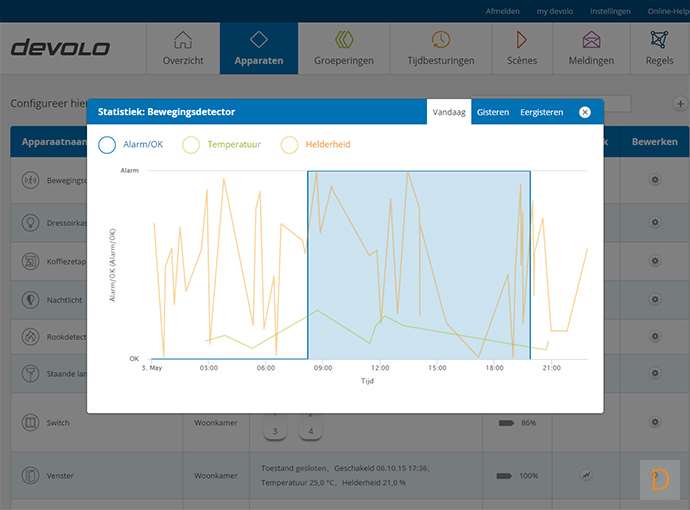Show Vandaag statistics
Image resolution: width=690 pixels, height=510 pixels.
(449, 112)
